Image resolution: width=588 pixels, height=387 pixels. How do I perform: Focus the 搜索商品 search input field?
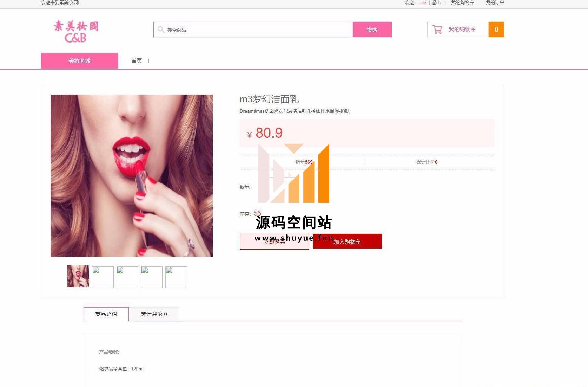click(x=258, y=30)
